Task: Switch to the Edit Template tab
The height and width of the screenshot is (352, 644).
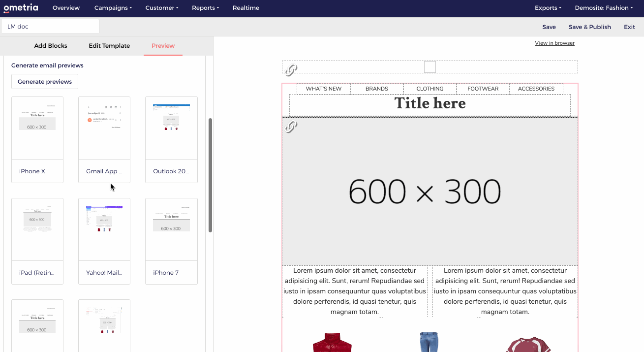Action: (109, 46)
